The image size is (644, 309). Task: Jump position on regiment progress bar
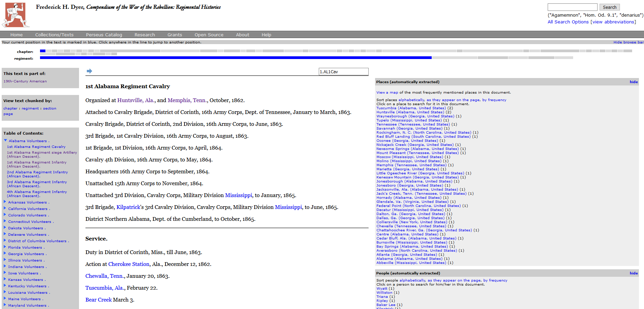pos(306,58)
